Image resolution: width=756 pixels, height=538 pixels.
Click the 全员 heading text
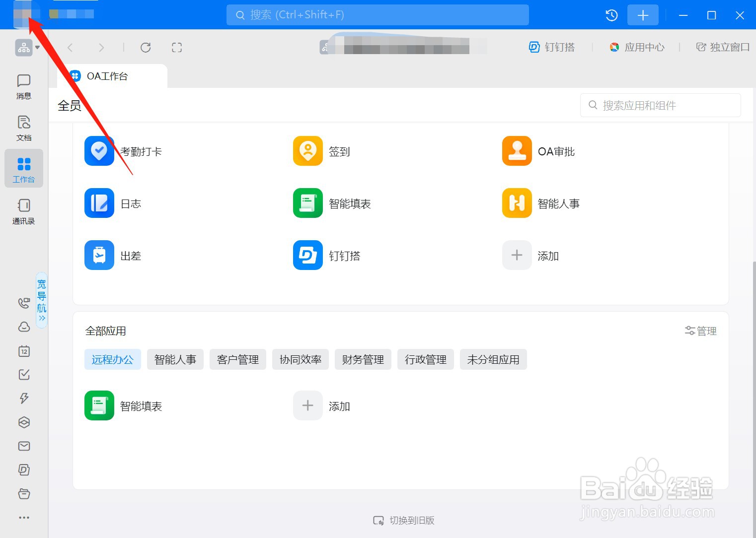[x=70, y=106]
